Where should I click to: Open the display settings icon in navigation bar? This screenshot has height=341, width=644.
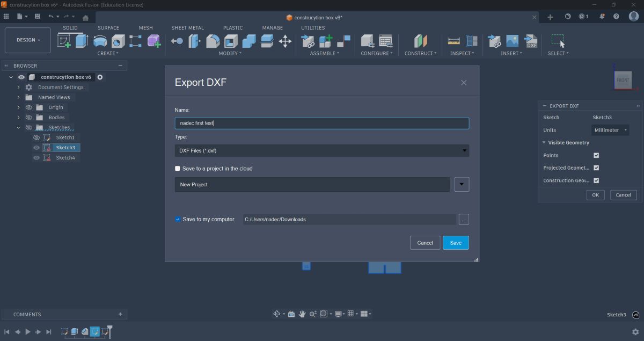point(338,314)
